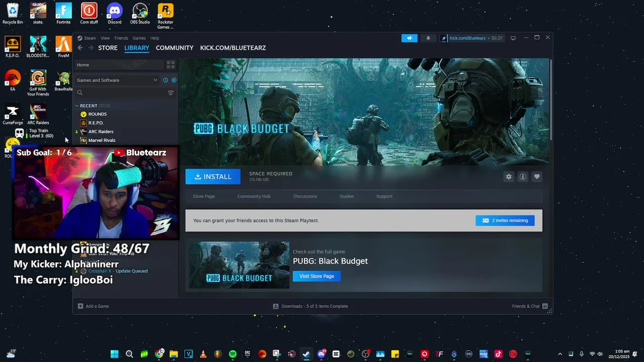644x362 pixels.
Task: Show hidden tray icons chevron
Action: tap(559, 354)
